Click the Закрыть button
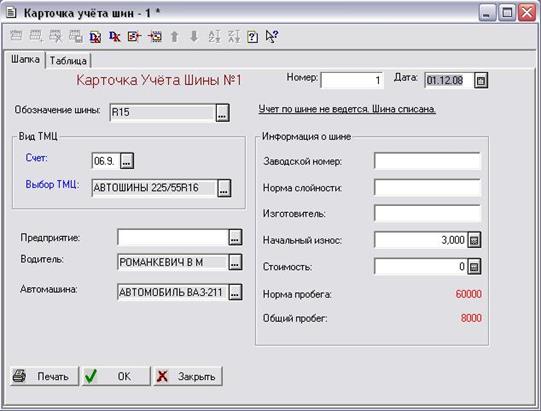The height and width of the screenshot is (411, 541). tap(187, 376)
